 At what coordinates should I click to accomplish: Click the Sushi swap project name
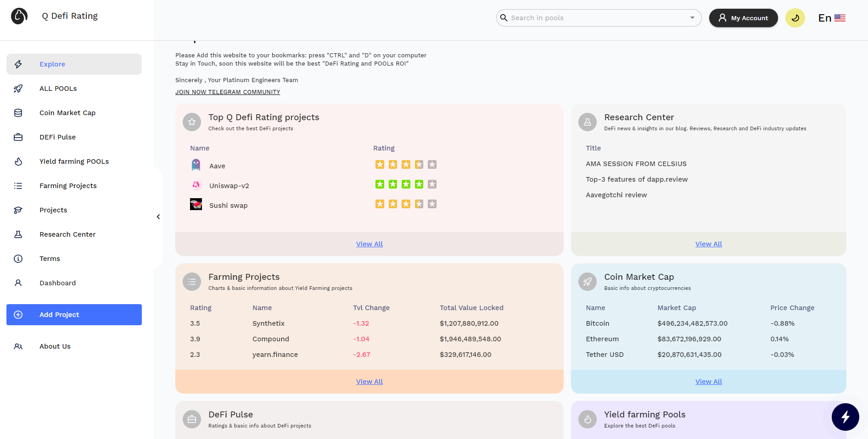(x=228, y=206)
